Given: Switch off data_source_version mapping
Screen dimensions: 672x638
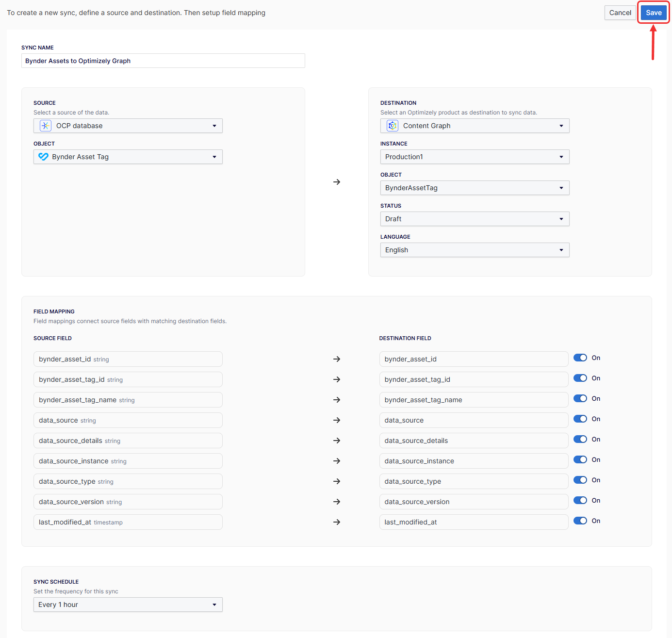Looking at the screenshot, I should [580, 500].
